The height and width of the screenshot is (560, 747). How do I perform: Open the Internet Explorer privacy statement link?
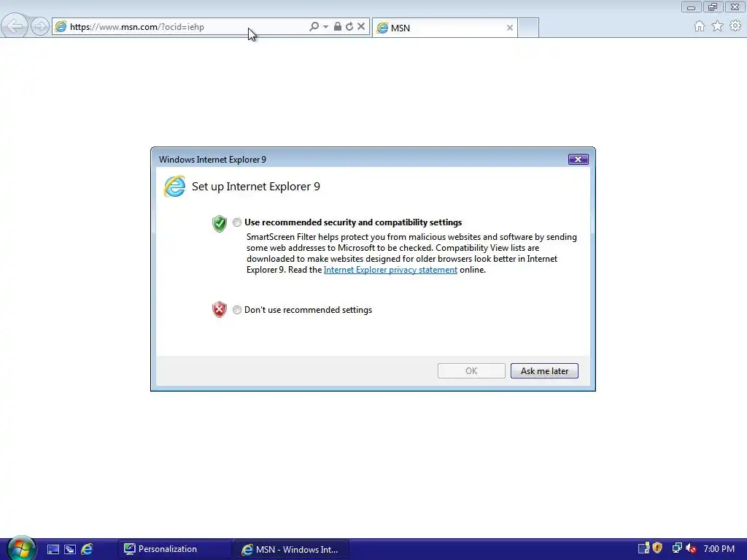click(390, 270)
